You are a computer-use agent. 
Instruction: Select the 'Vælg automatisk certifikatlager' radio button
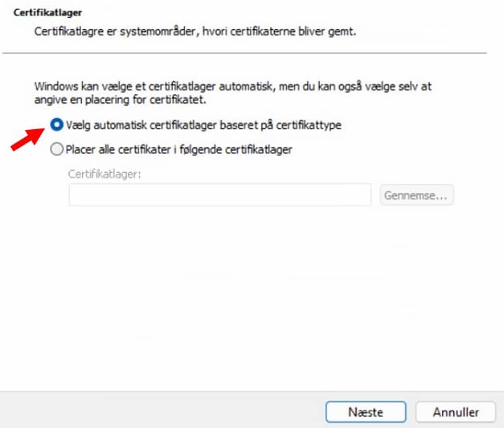coord(57,125)
